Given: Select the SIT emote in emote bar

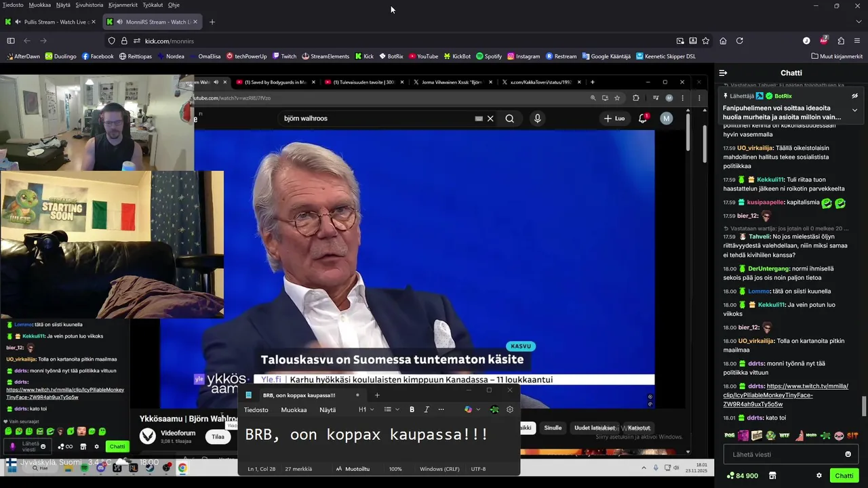Looking at the screenshot, I should pyautogui.click(x=853, y=436).
